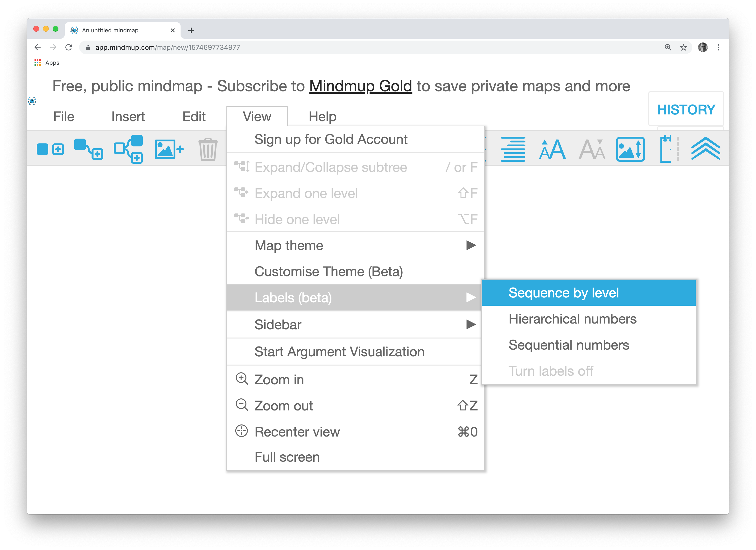Viewport: 756px width, 550px height.
Task: Click Hide one level menu item
Action: [x=355, y=219]
